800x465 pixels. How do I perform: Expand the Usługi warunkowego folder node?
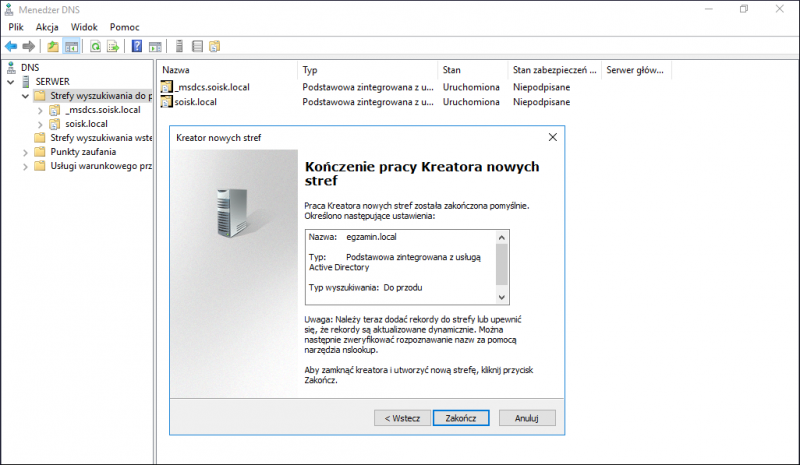point(25,166)
